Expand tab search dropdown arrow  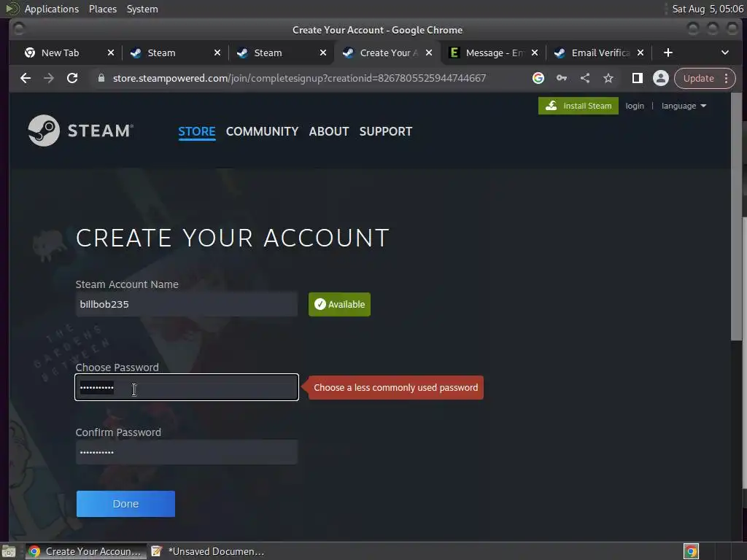724,52
